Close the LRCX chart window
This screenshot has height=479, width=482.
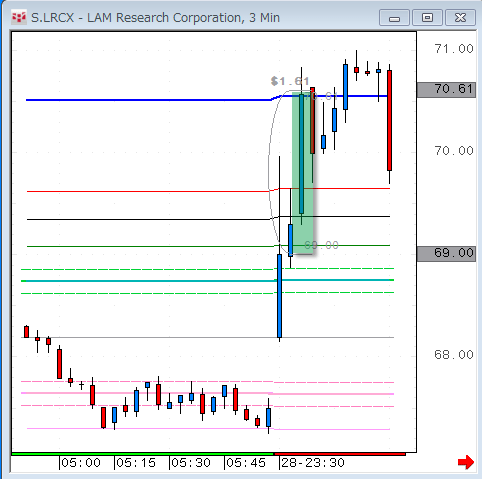click(460, 18)
